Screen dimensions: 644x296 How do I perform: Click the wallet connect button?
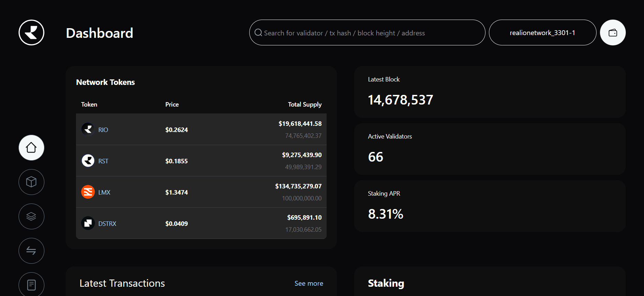613,33
